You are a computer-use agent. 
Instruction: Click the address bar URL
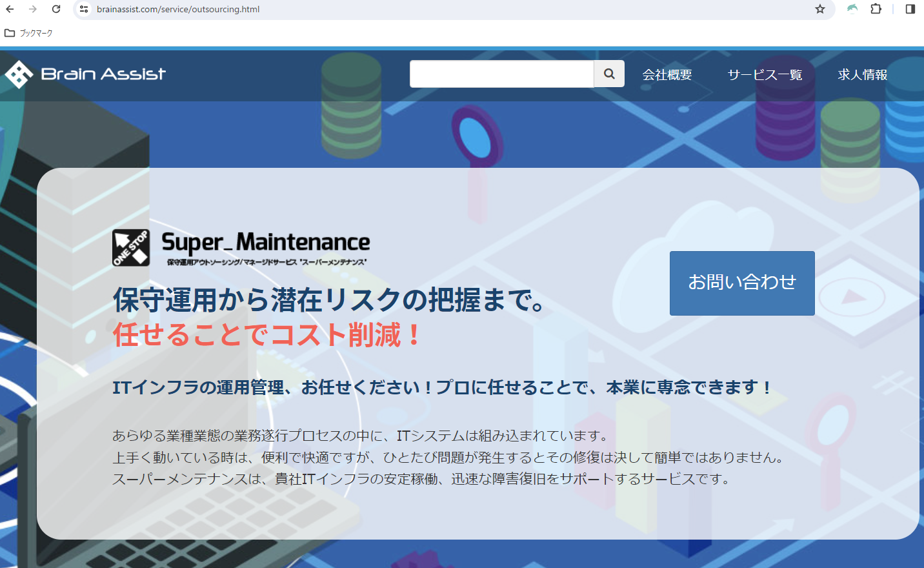point(178,9)
